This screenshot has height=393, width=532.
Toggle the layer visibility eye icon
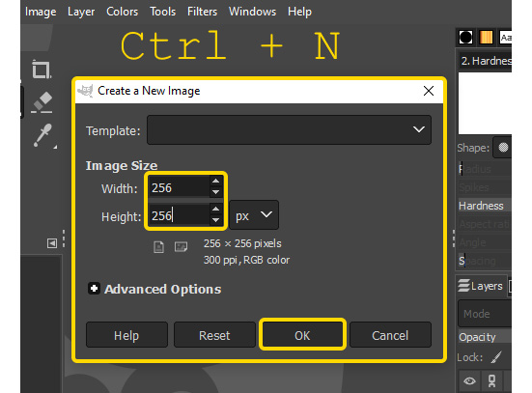coord(469,380)
